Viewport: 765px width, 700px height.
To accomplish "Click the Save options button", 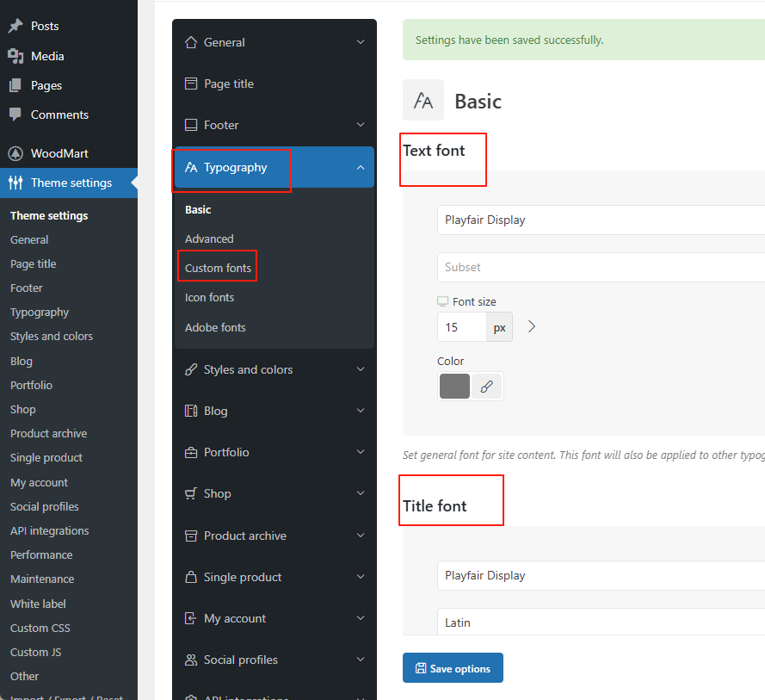I will coord(453,668).
